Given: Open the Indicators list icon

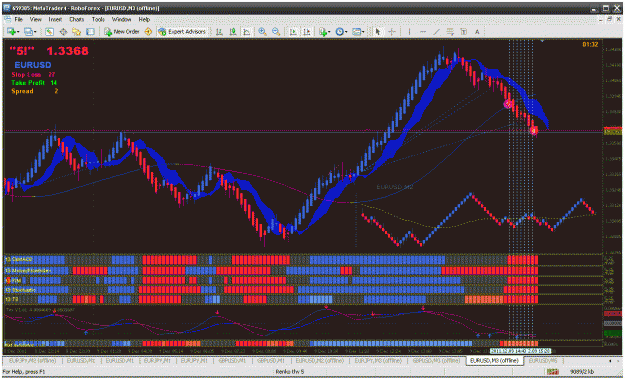Looking at the screenshot, I should pyautogui.click(x=322, y=32).
